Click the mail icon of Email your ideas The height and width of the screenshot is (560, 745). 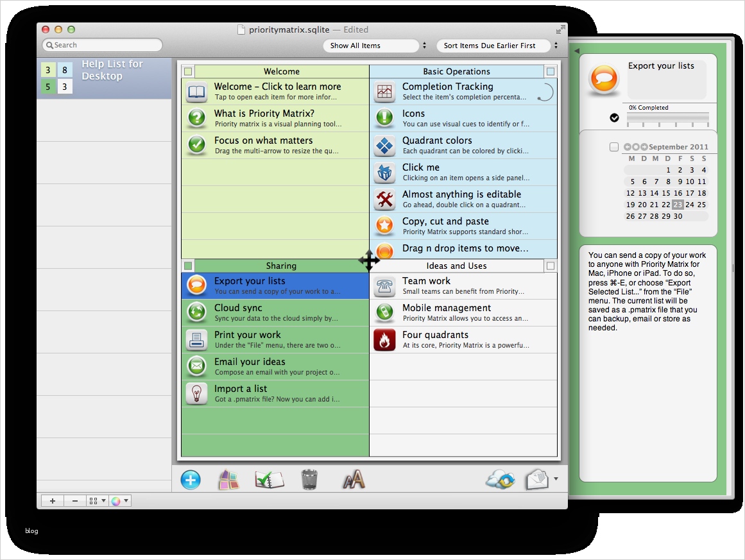coord(197,366)
